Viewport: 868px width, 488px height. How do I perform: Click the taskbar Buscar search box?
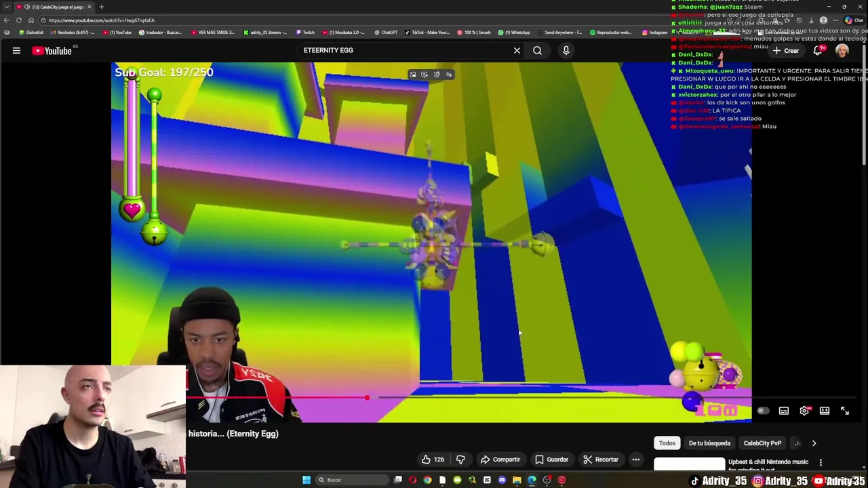click(x=353, y=480)
